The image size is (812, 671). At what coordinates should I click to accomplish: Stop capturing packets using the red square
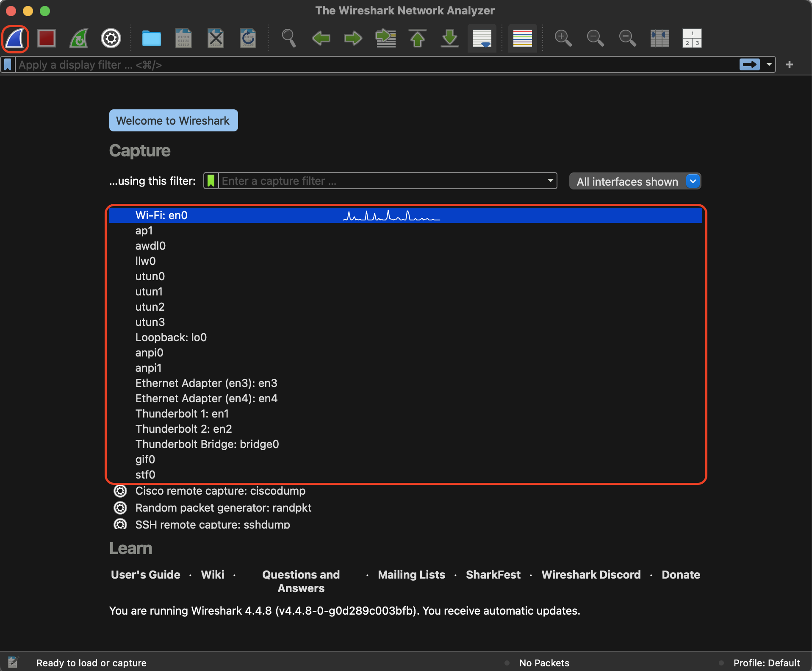[47, 39]
